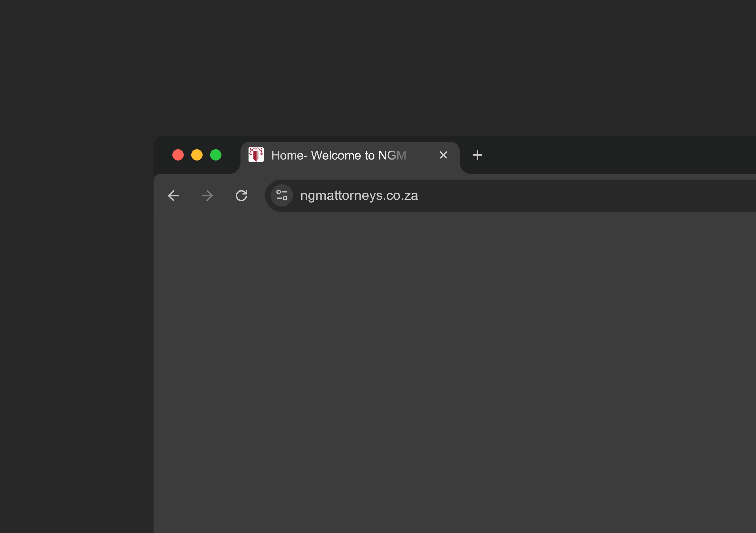
Task: Minimize window with the yellow button
Action: [x=197, y=155]
